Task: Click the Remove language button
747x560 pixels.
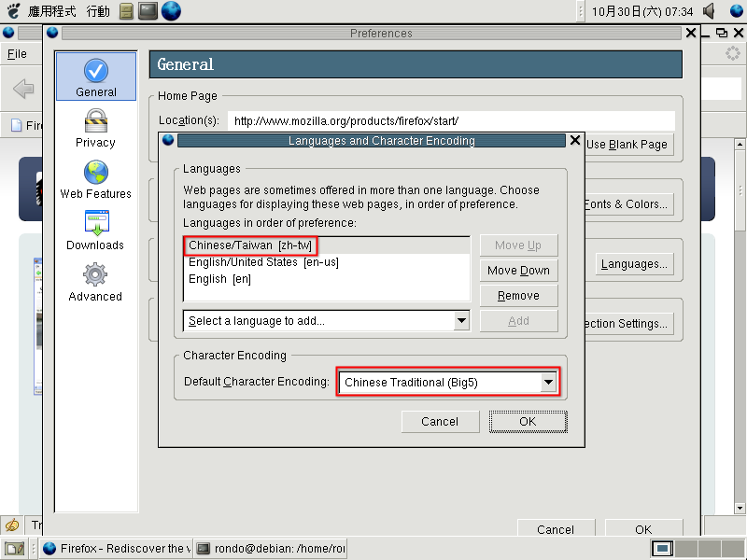Action: pyautogui.click(x=518, y=296)
